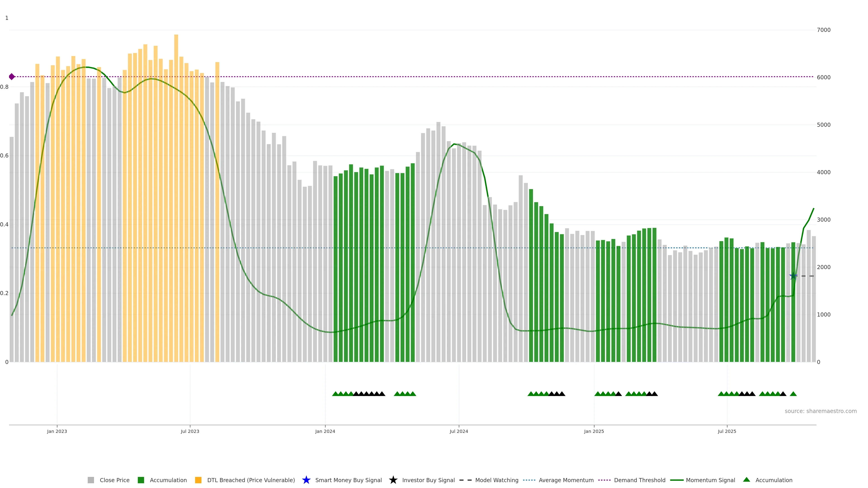Screen dimensions: 868x488
Task: Click green triangle Accumulation legend icon
Action: tap(747, 480)
